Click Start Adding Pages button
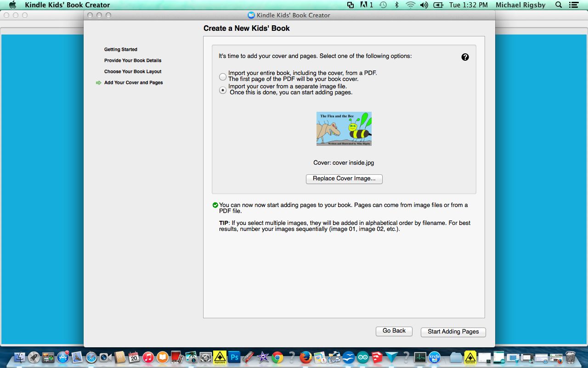The height and width of the screenshot is (368, 588). [453, 332]
